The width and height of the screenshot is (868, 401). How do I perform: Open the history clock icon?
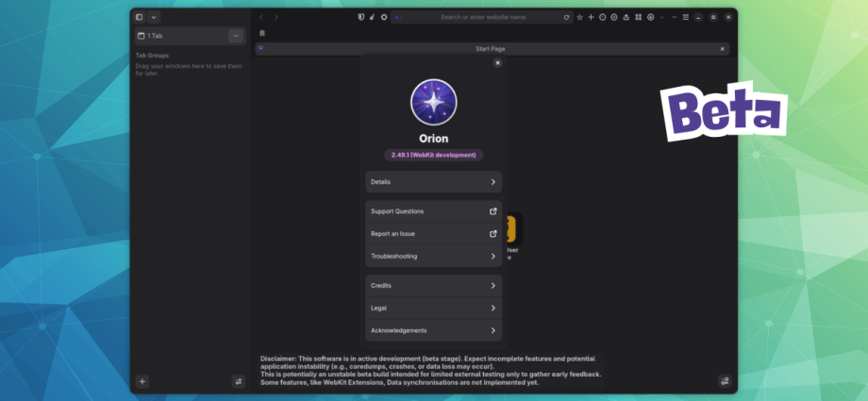coord(602,17)
